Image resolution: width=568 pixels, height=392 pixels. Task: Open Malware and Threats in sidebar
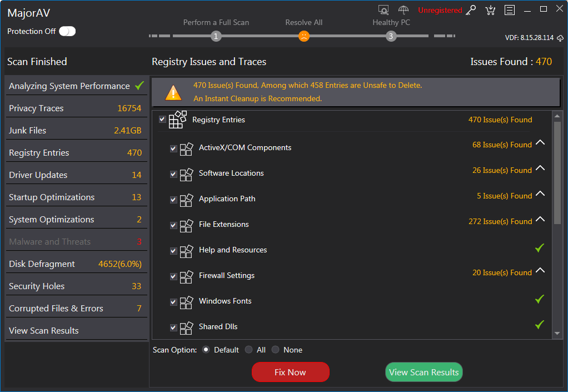77,242
